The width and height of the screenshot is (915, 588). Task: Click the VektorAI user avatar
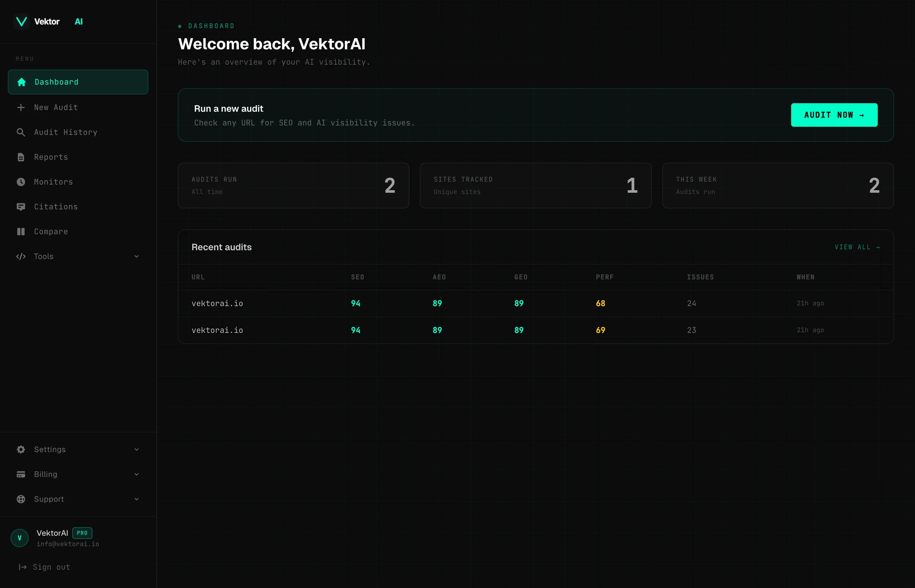[x=20, y=538]
